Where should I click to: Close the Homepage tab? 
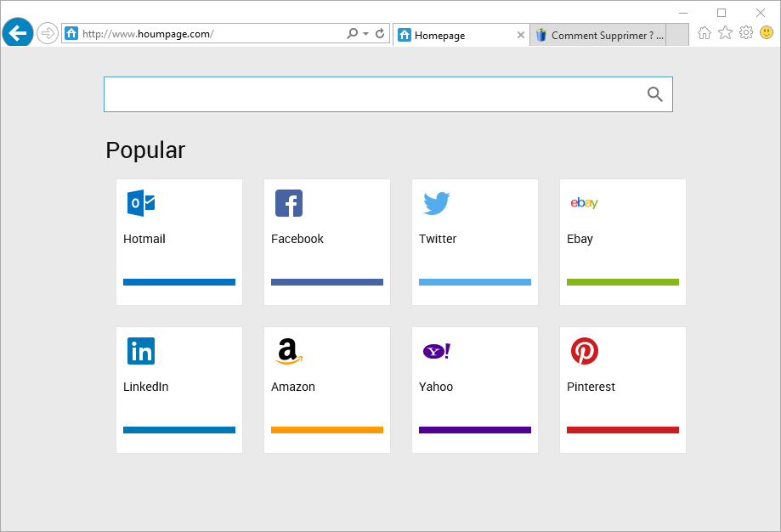tap(520, 35)
